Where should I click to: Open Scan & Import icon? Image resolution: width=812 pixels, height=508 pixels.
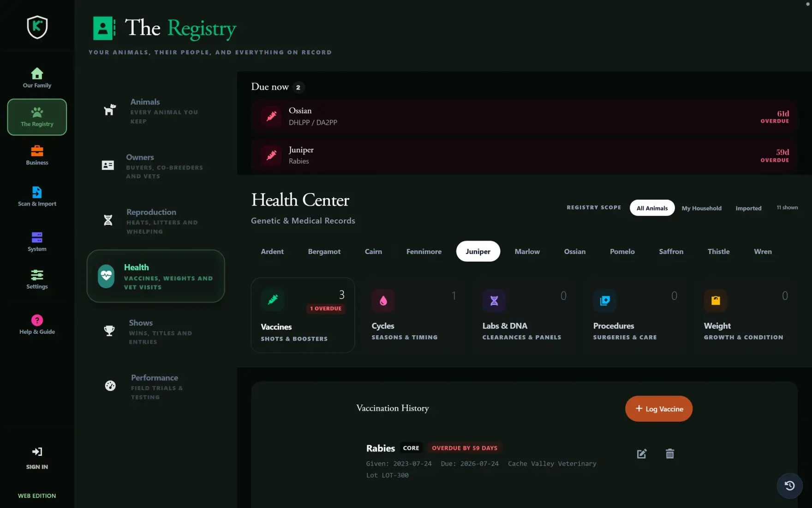(37, 192)
